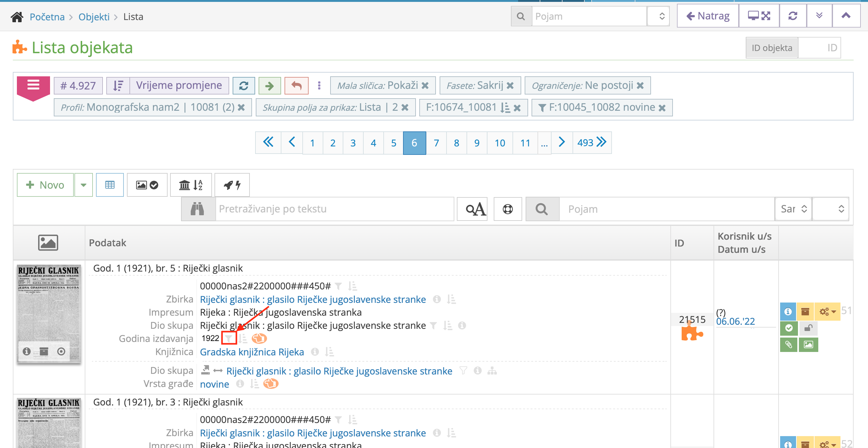Click the filter icon next to year 1922
This screenshot has width=868, height=448.
click(x=229, y=338)
